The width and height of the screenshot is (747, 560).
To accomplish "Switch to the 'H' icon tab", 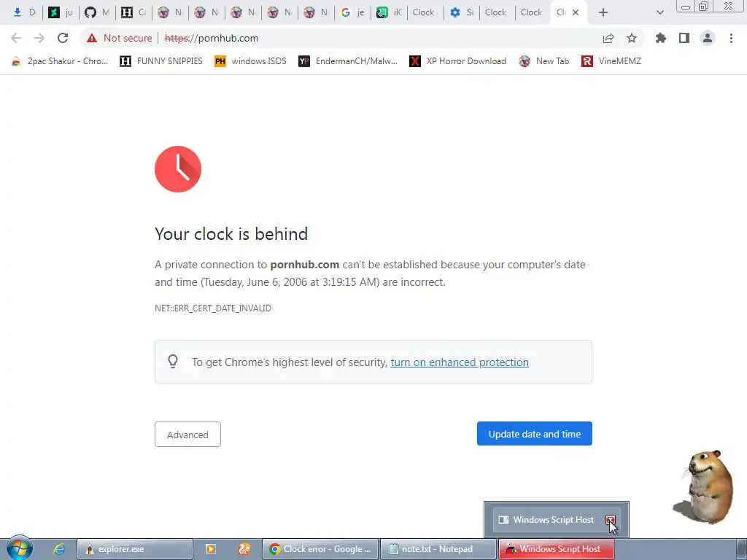I will point(133,12).
